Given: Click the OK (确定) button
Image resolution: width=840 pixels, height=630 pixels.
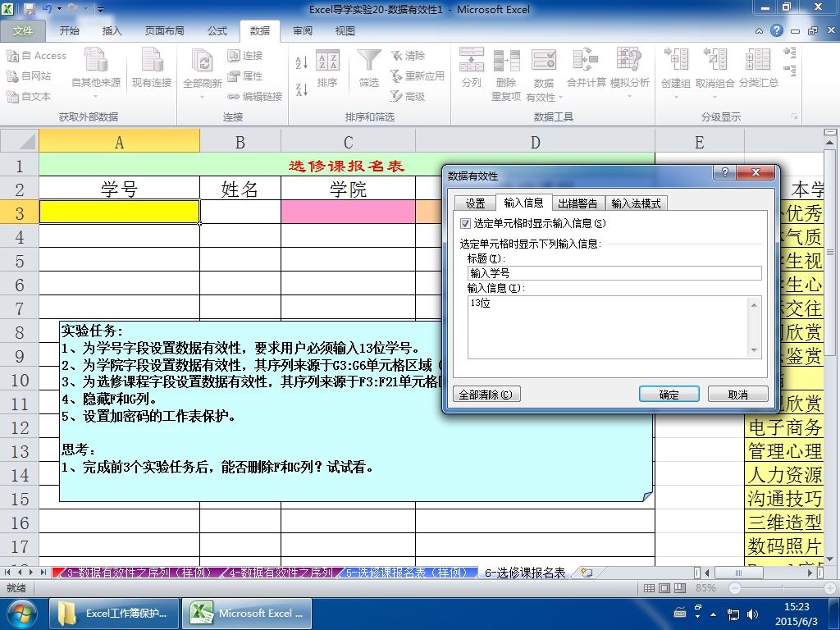Looking at the screenshot, I should pos(669,395).
